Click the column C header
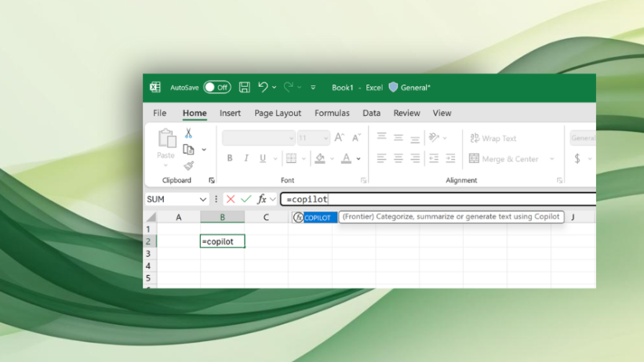This screenshot has height=362, width=644. click(x=266, y=217)
